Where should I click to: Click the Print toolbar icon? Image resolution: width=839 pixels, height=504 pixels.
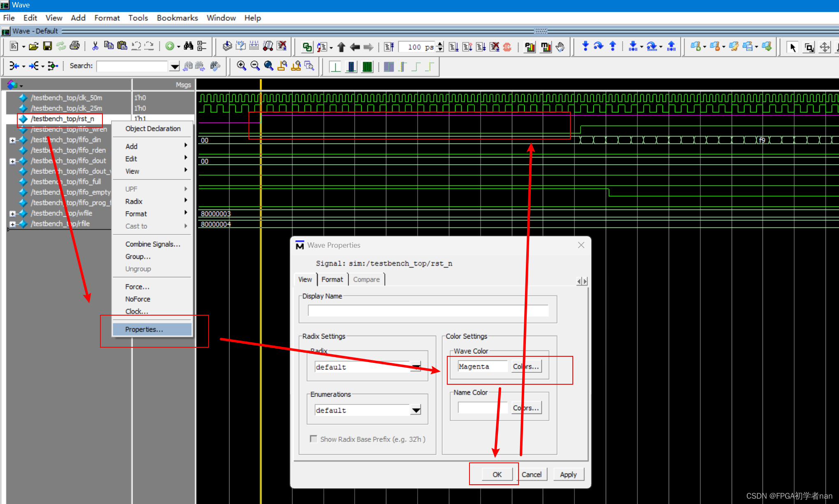[74, 46]
